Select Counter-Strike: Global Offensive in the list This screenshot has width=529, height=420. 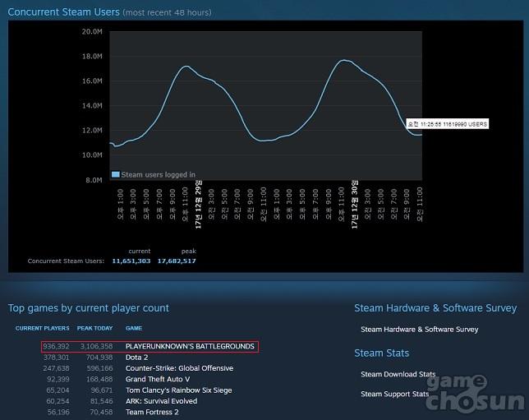pyautogui.click(x=178, y=368)
